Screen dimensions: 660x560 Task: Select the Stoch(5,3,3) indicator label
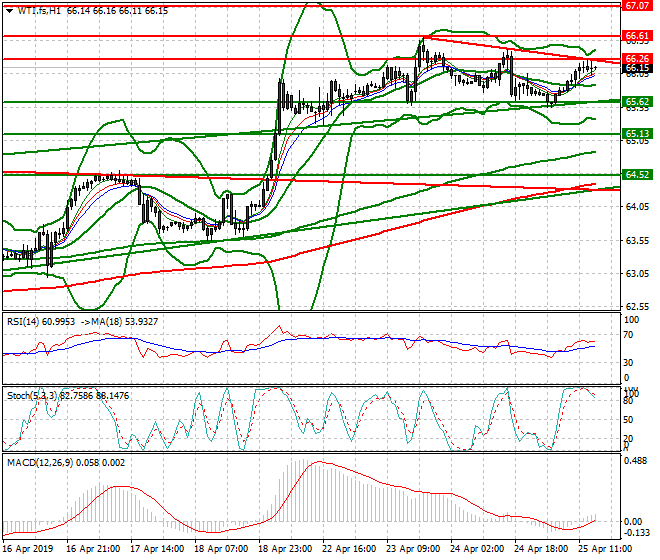33,396
